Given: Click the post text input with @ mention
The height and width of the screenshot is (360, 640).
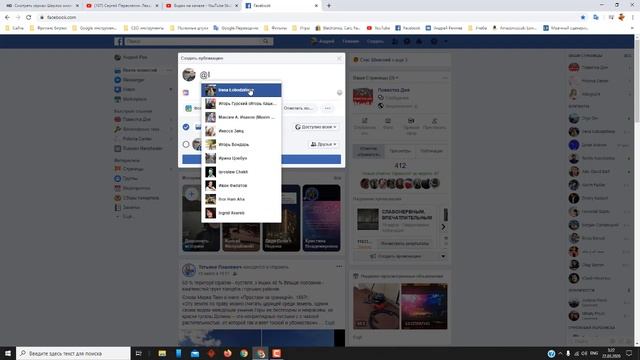Looking at the screenshot, I should pos(269,75).
